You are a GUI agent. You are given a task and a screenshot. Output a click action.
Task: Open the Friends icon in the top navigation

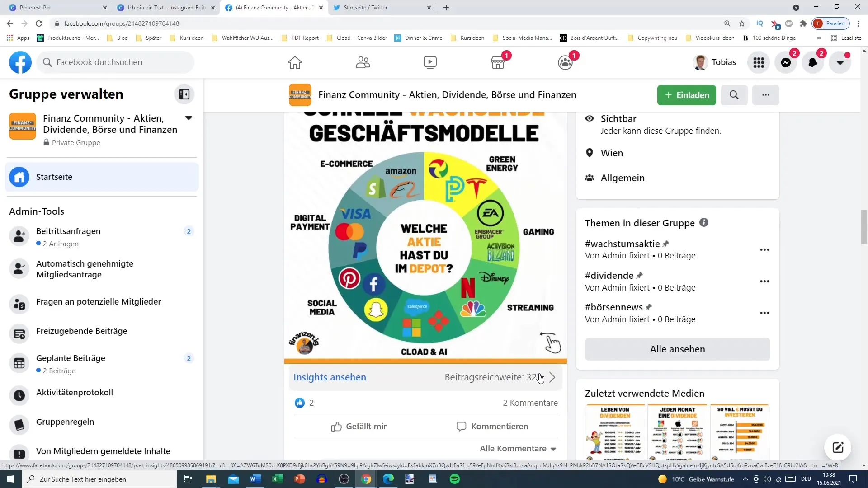pyautogui.click(x=363, y=62)
